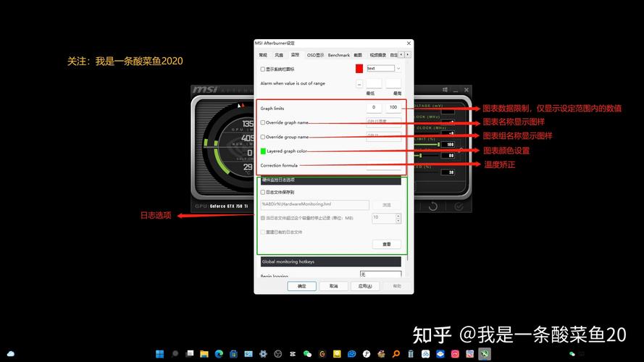Click Windows logo in Afterburner title

445,90
